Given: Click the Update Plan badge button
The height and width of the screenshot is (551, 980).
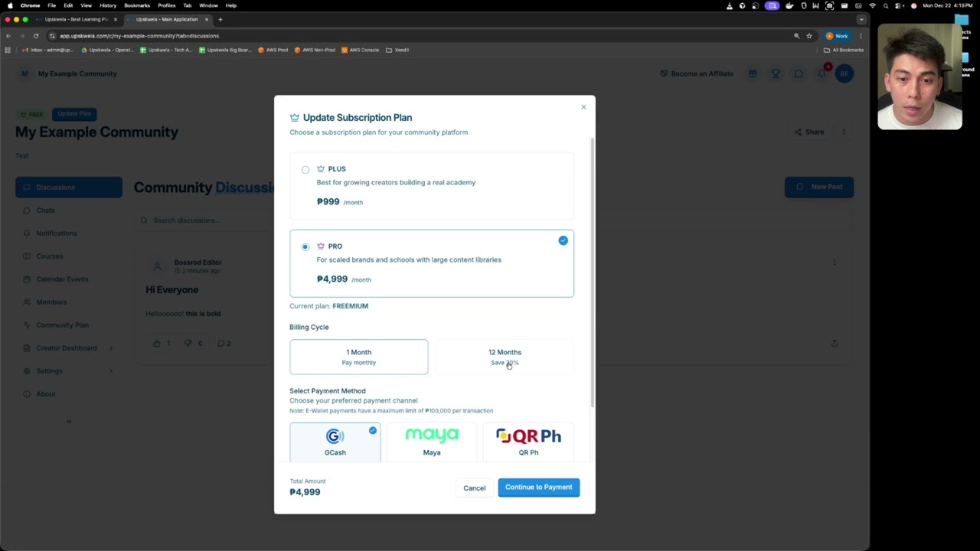Looking at the screenshot, I should click(x=74, y=113).
